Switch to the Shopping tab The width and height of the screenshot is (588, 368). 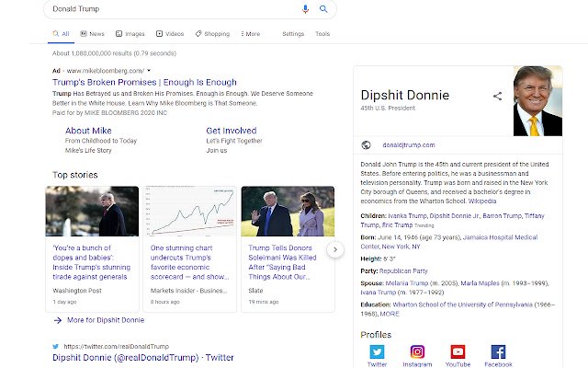tap(212, 34)
